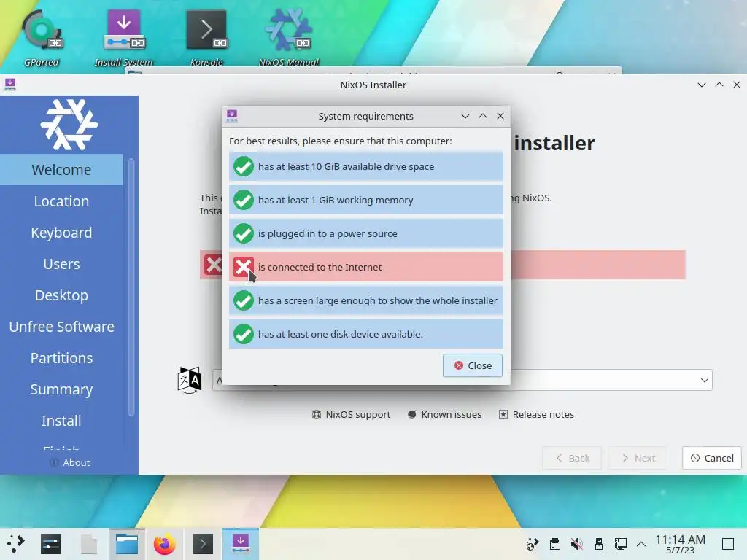Click the Cancel button in installer
The width and height of the screenshot is (747, 560).
(x=712, y=458)
